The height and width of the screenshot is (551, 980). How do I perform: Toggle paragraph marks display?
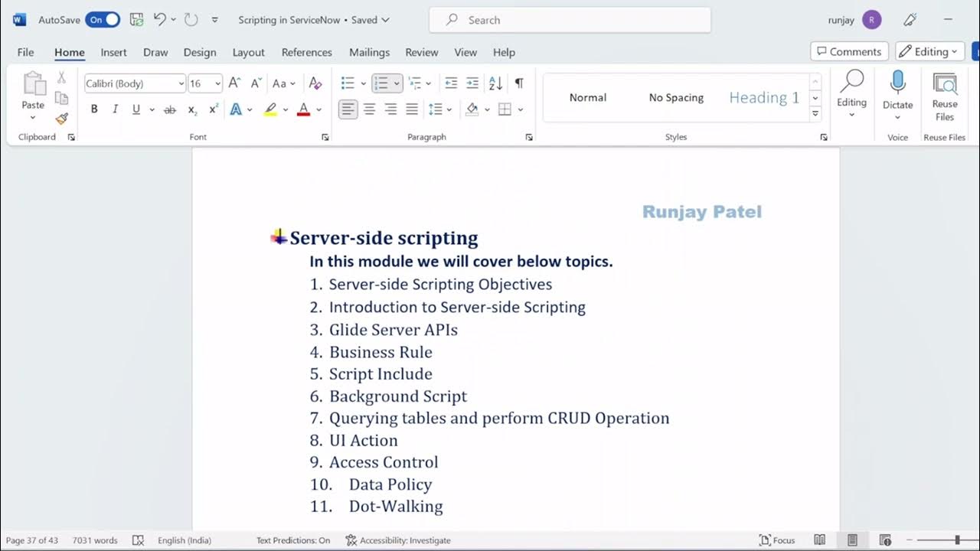pos(519,83)
